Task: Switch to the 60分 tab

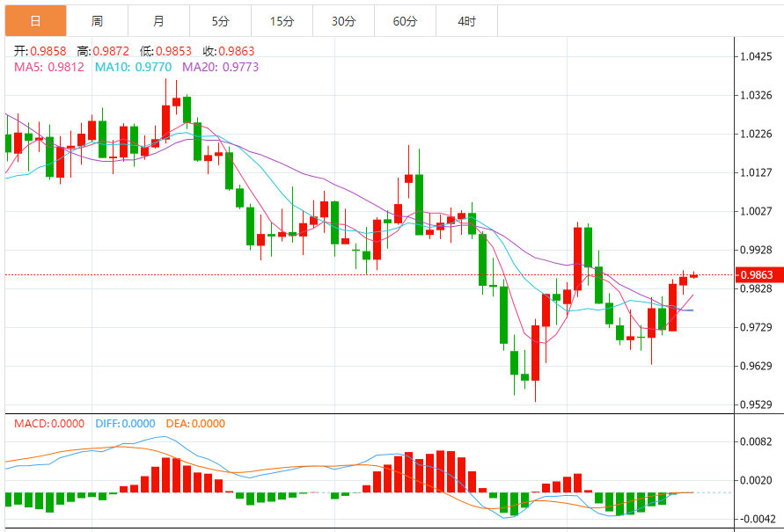Action: pos(405,20)
